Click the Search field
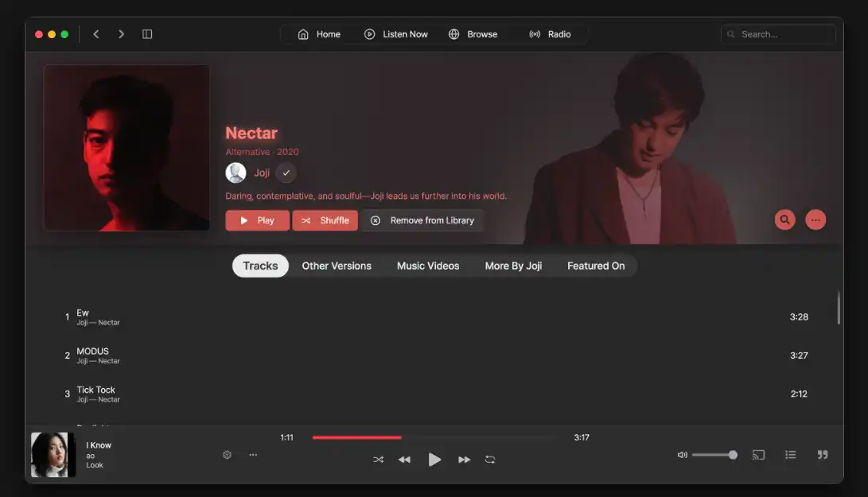This screenshot has height=497, width=868. click(778, 34)
